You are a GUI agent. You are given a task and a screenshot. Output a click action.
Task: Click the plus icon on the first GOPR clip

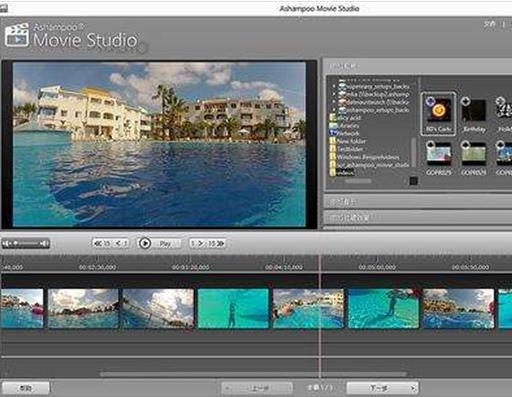tap(430, 145)
